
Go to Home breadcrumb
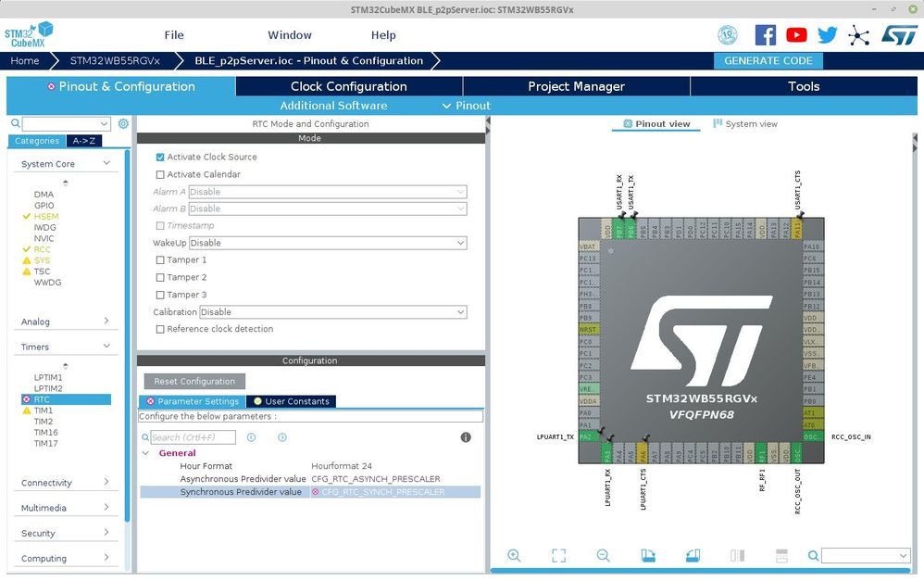[25, 61]
